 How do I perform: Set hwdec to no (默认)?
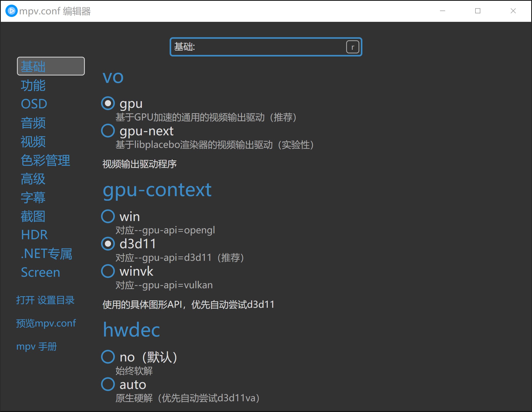(x=108, y=357)
